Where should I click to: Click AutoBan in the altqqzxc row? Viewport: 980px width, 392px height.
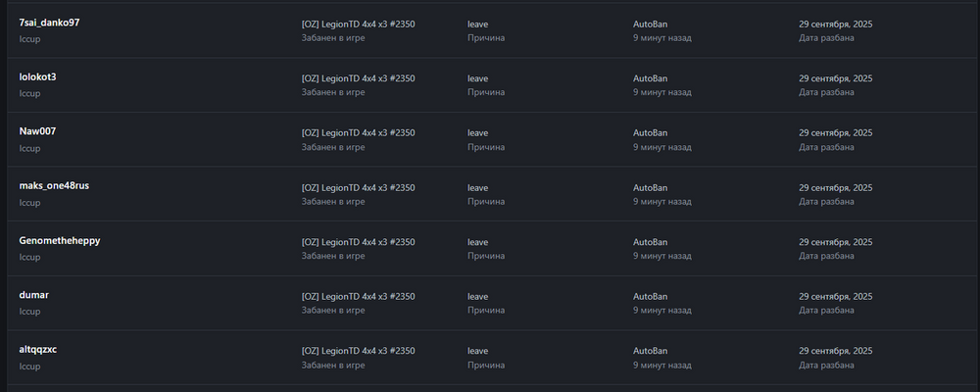tap(650, 350)
